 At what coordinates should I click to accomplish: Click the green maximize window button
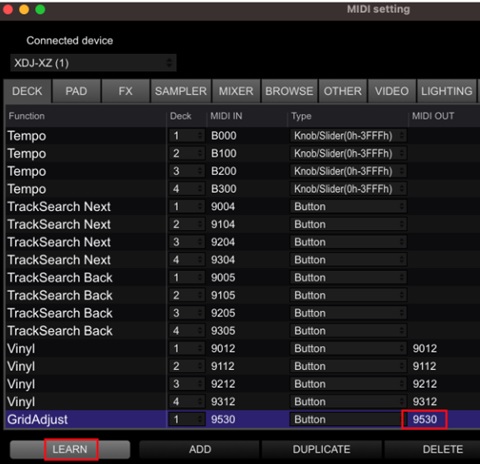[40, 9]
